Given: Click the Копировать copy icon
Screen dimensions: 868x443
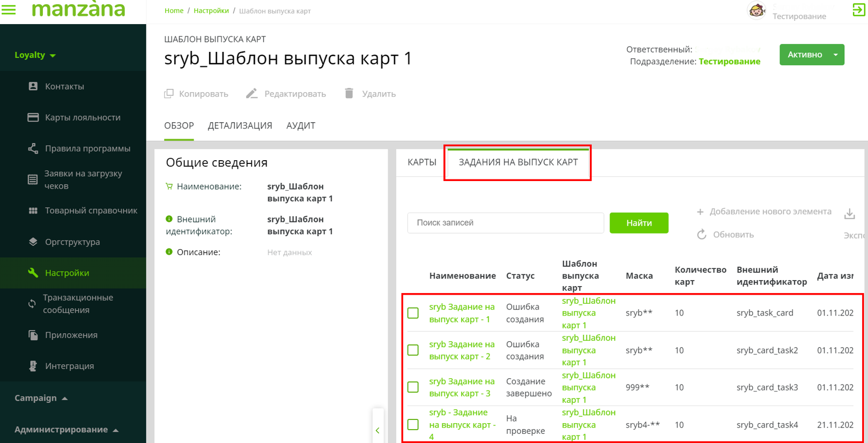Looking at the screenshot, I should click(169, 94).
